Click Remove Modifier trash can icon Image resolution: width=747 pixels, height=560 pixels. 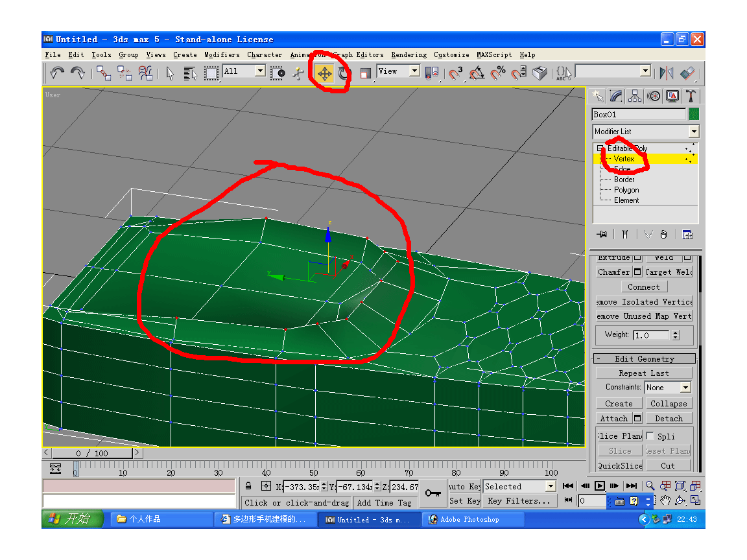coord(663,234)
